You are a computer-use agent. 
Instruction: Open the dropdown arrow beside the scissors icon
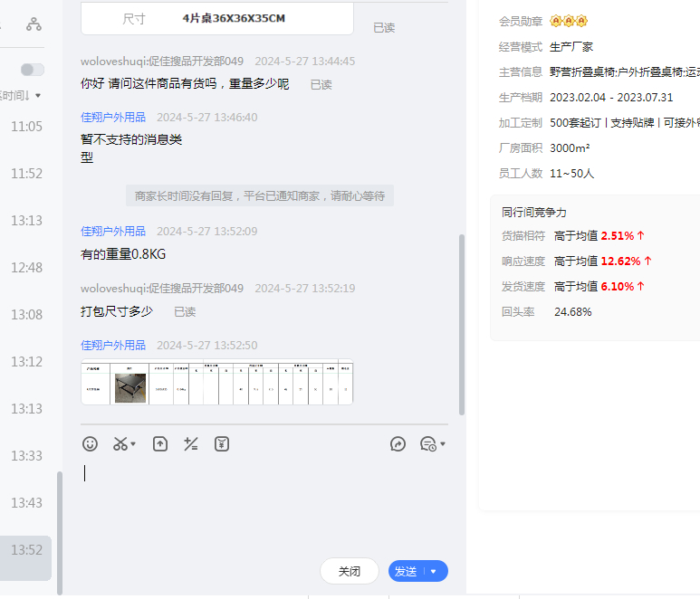pyautogui.click(x=134, y=444)
